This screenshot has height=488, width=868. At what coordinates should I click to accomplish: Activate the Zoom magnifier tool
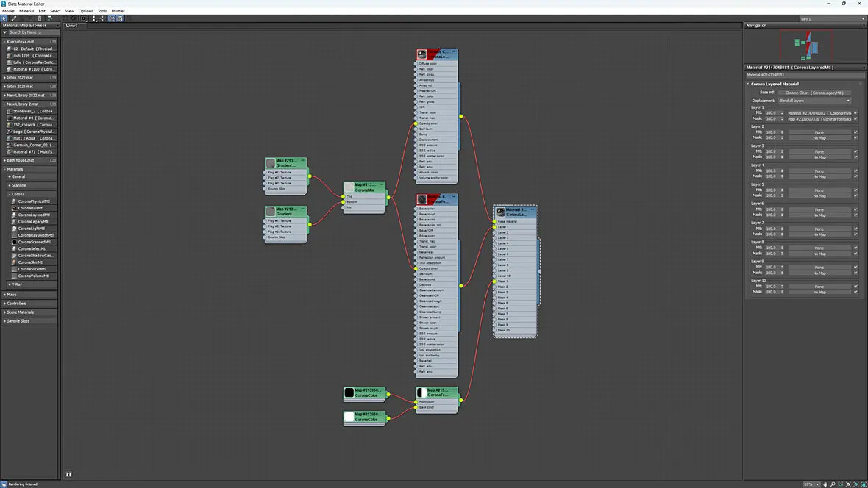click(x=833, y=484)
